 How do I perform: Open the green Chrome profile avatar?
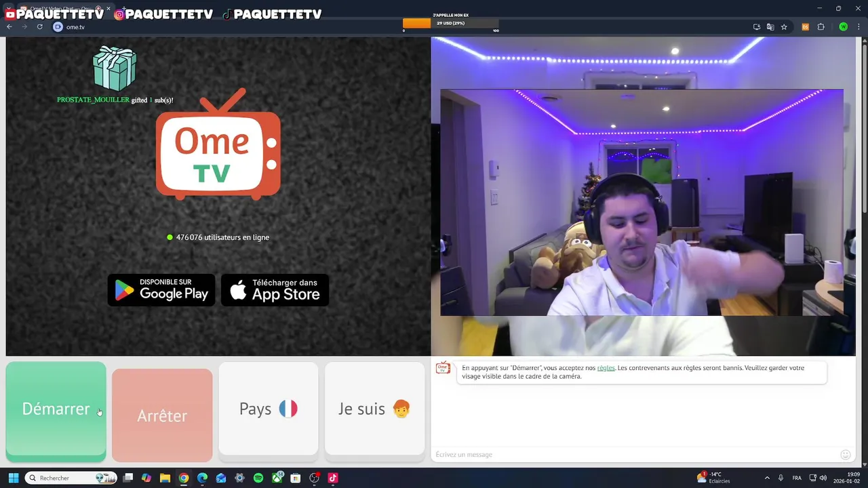tap(843, 27)
